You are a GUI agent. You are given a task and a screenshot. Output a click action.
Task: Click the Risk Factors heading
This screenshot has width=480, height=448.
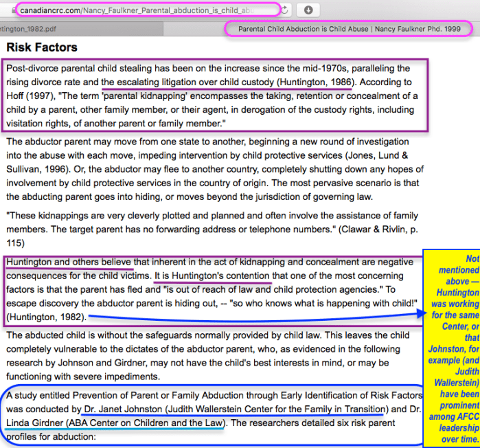point(42,48)
